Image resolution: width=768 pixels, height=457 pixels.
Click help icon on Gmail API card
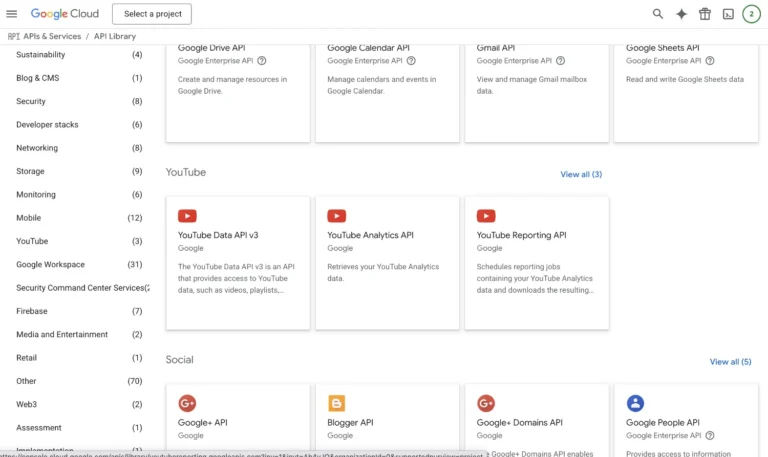tap(561, 61)
